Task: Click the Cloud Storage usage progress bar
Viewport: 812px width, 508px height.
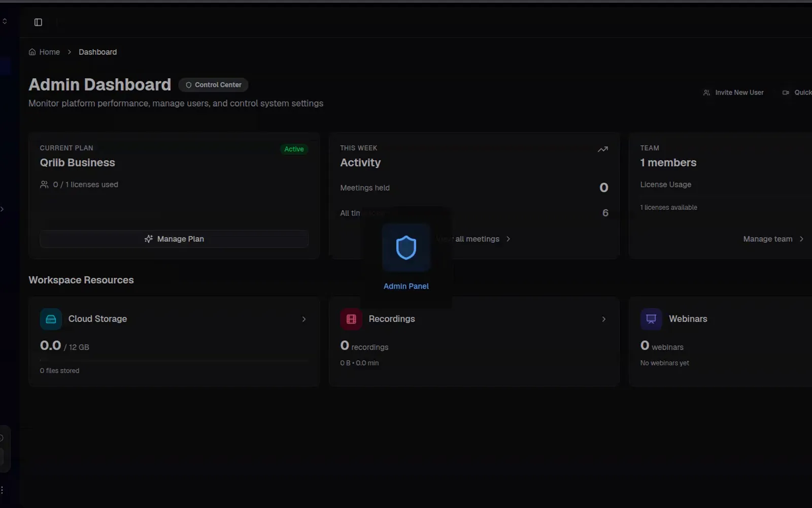Action: (174, 360)
